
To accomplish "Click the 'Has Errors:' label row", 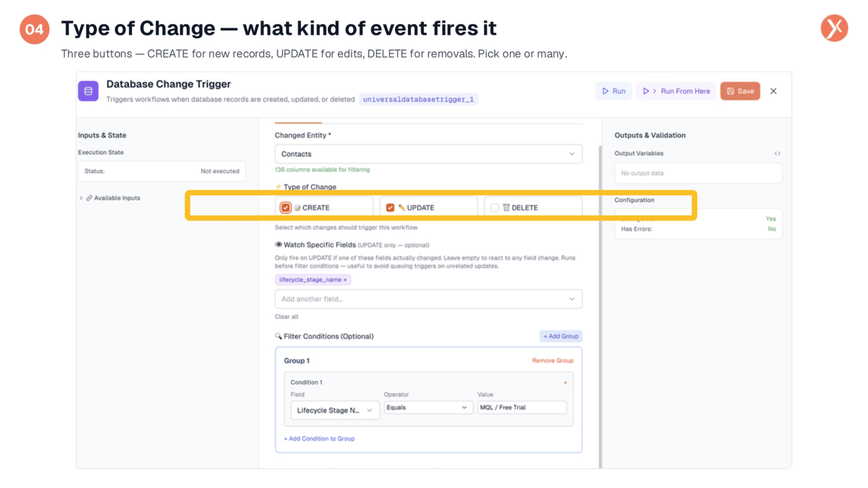I will 698,229.
